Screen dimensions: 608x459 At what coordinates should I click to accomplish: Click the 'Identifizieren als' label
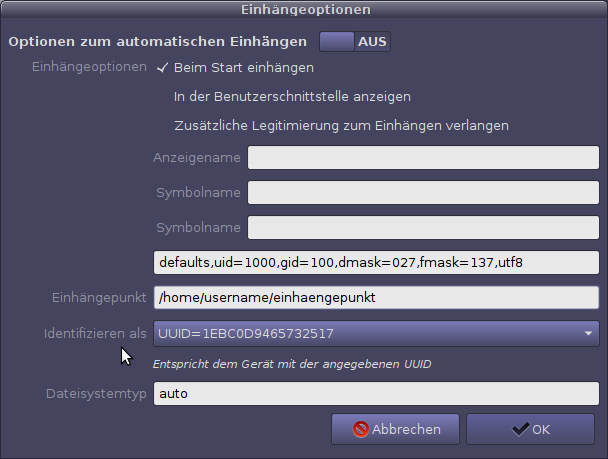click(x=95, y=333)
